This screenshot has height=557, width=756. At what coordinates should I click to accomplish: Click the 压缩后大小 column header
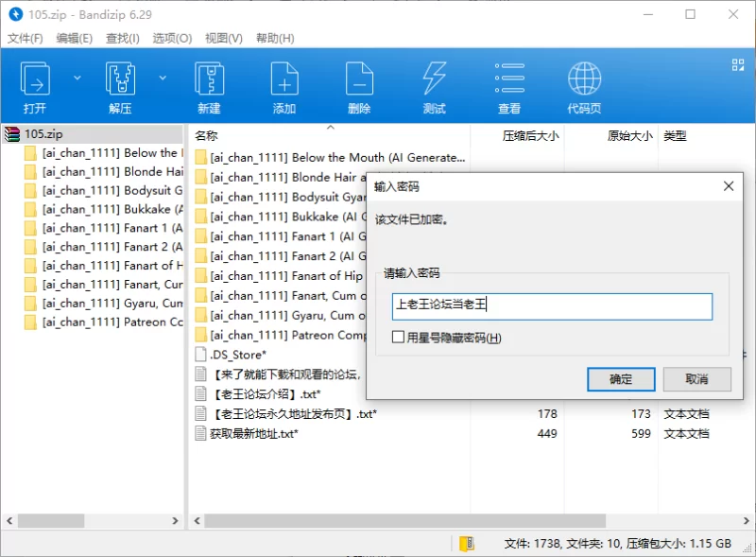530,136
